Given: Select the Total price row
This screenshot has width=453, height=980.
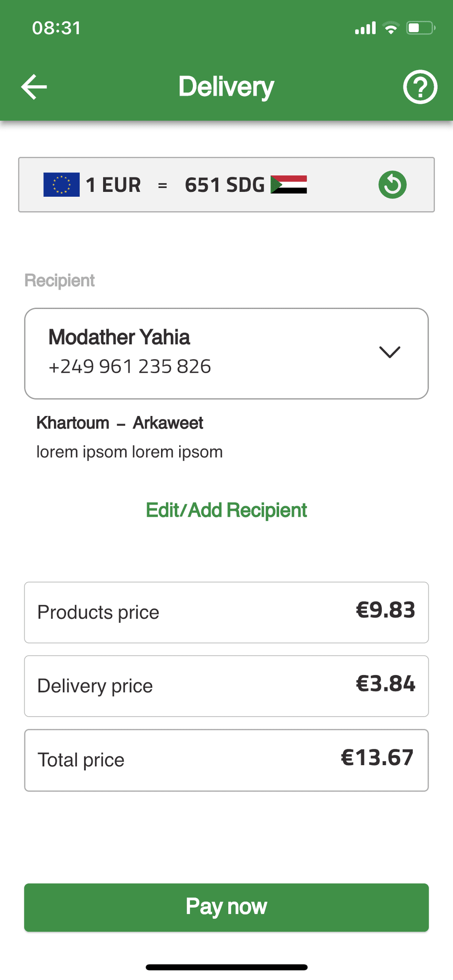Looking at the screenshot, I should [226, 760].
